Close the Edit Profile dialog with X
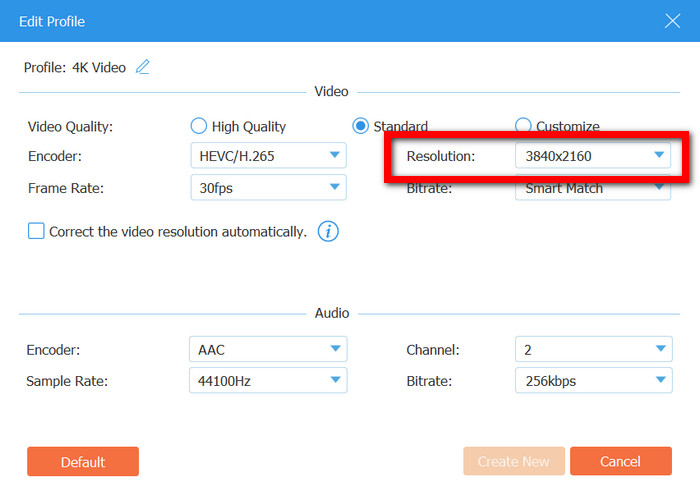700x496 pixels. (672, 21)
